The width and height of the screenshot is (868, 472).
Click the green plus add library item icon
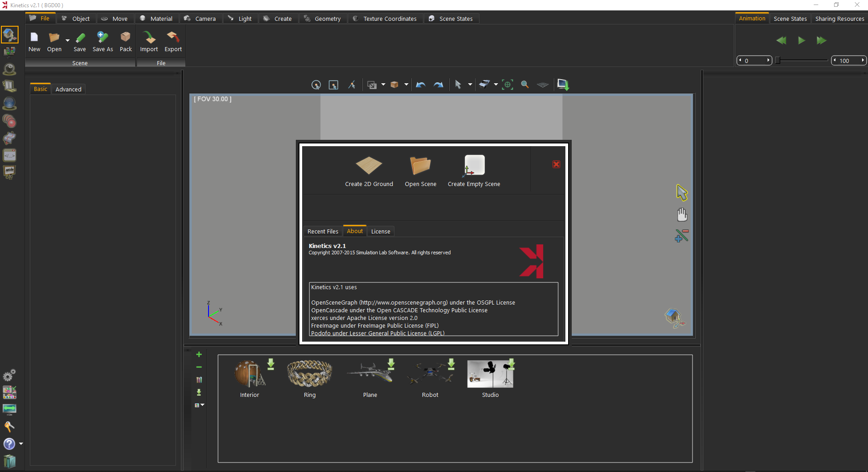pos(199,354)
